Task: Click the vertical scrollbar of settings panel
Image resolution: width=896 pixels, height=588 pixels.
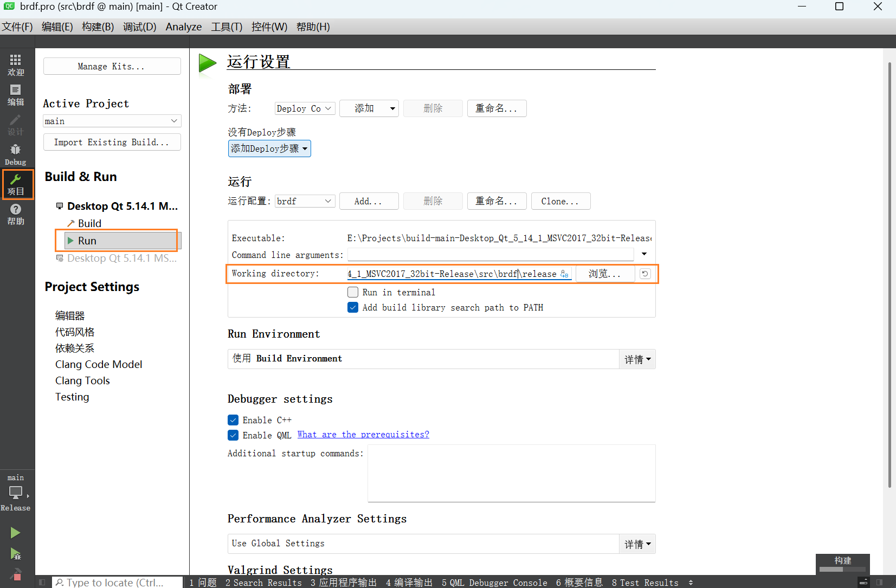Action: tap(889, 271)
